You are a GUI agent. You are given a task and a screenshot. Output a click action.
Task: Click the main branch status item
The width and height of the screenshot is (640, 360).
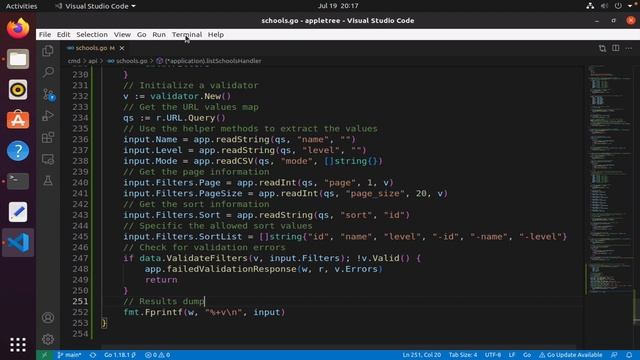69,355
